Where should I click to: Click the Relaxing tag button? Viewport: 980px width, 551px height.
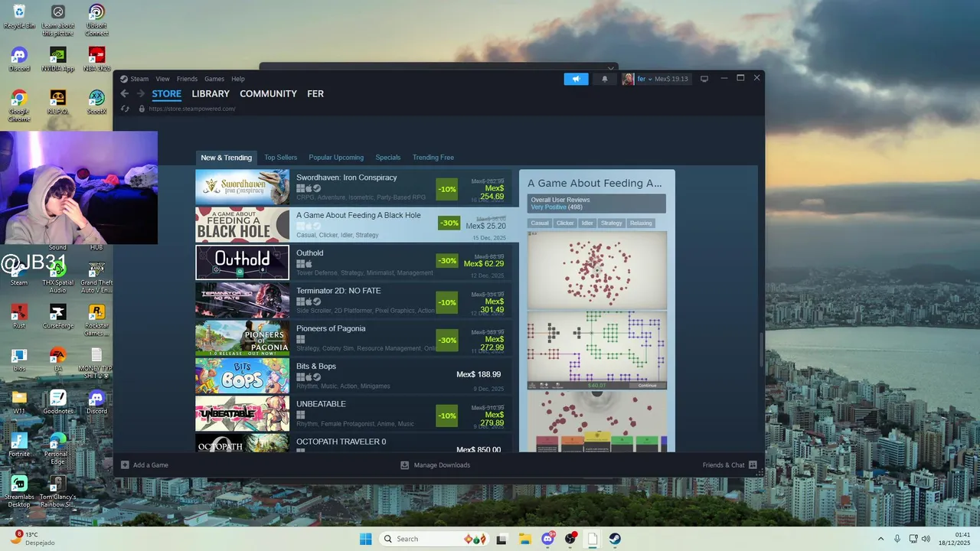(641, 223)
